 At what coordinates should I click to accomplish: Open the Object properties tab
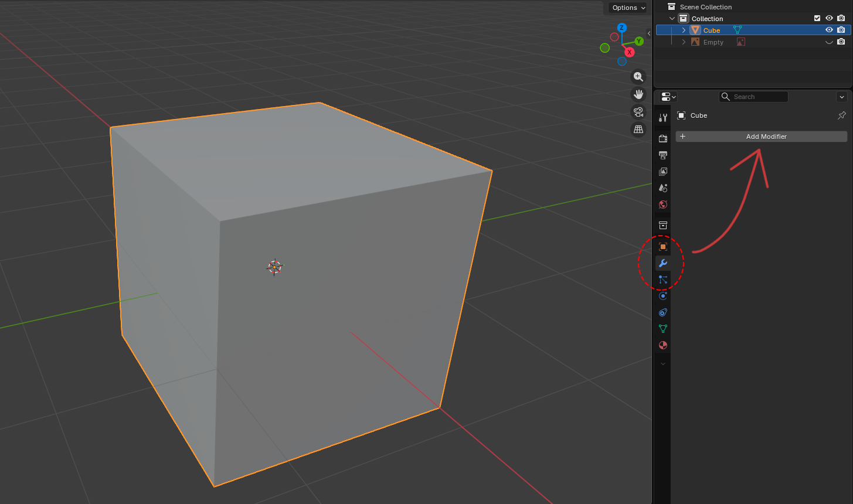click(663, 247)
